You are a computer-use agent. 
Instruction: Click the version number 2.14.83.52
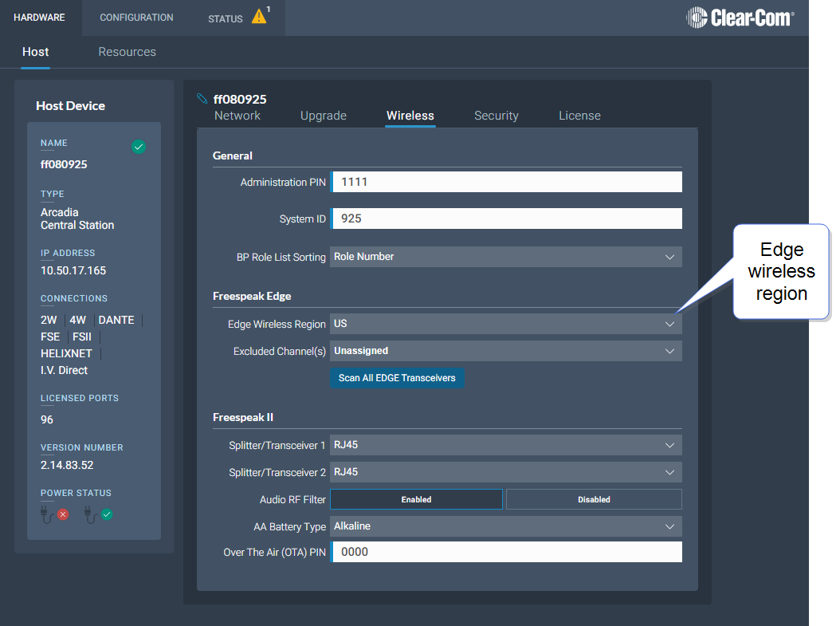[x=67, y=465]
